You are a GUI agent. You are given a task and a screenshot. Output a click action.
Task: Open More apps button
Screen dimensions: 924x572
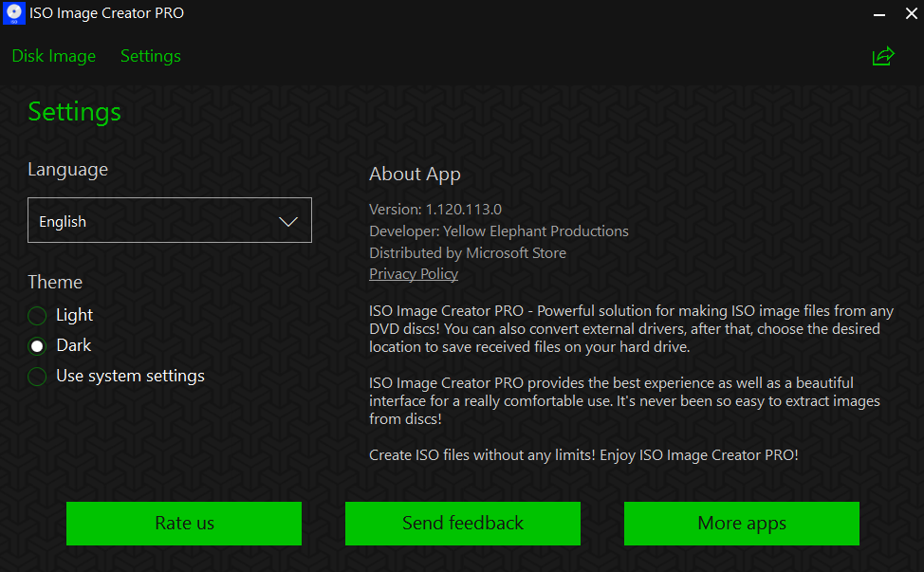click(741, 523)
